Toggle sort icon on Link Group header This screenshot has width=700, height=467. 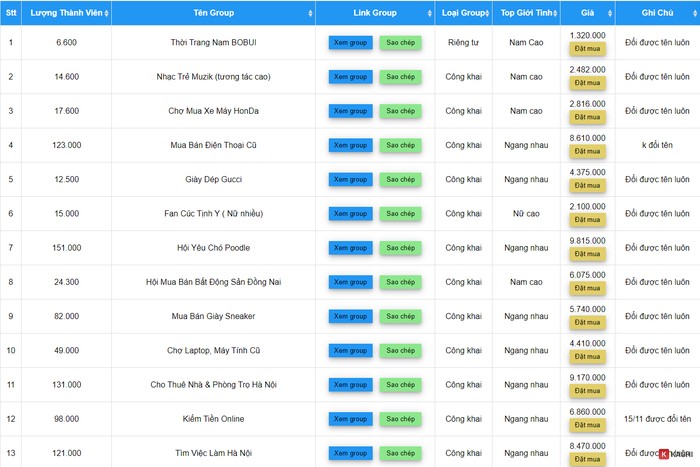click(x=429, y=13)
